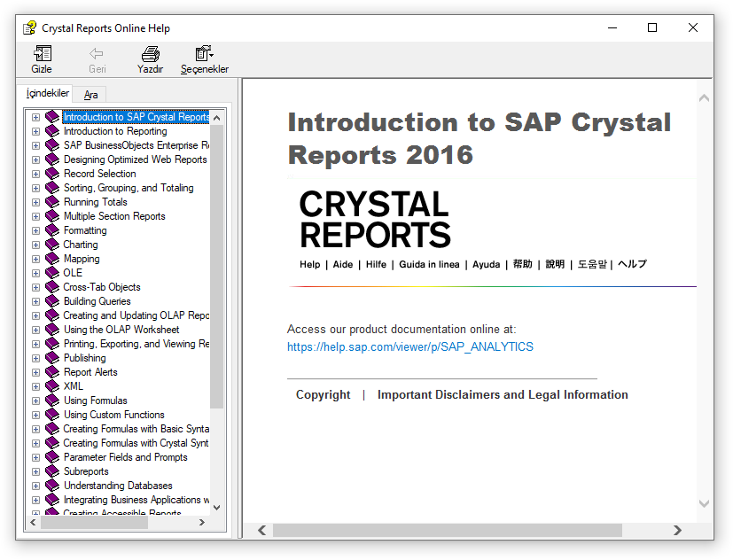This screenshot has width=733, height=560.
Task: Select the Parameter Fields and Prompts topic
Action: (x=125, y=457)
